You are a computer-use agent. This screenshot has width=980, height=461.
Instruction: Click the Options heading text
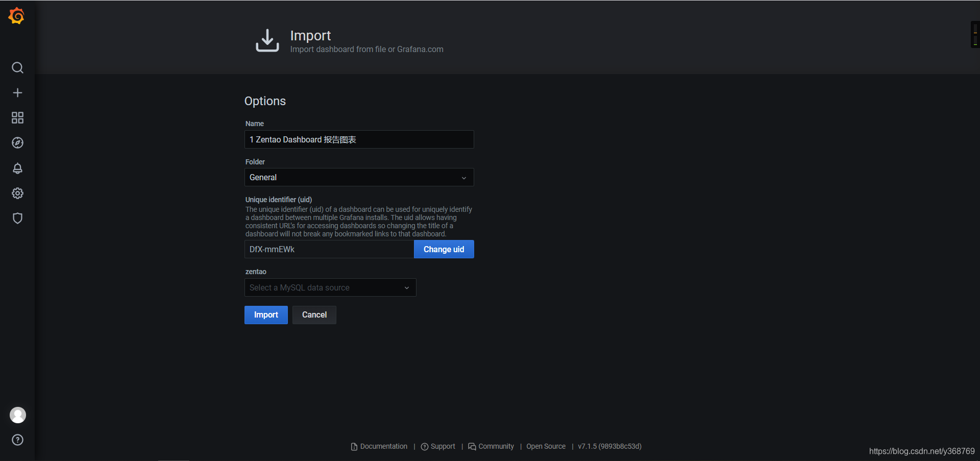coord(265,101)
